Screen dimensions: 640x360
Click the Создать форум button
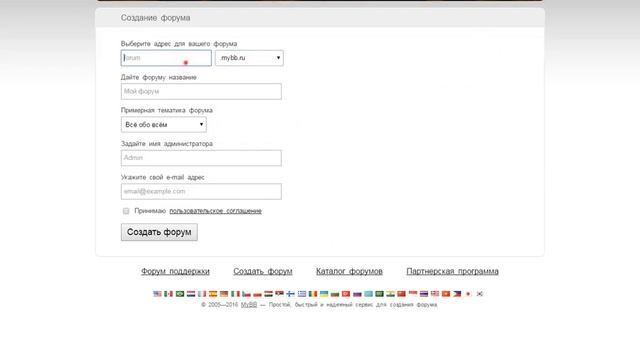click(x=159, y=232)
